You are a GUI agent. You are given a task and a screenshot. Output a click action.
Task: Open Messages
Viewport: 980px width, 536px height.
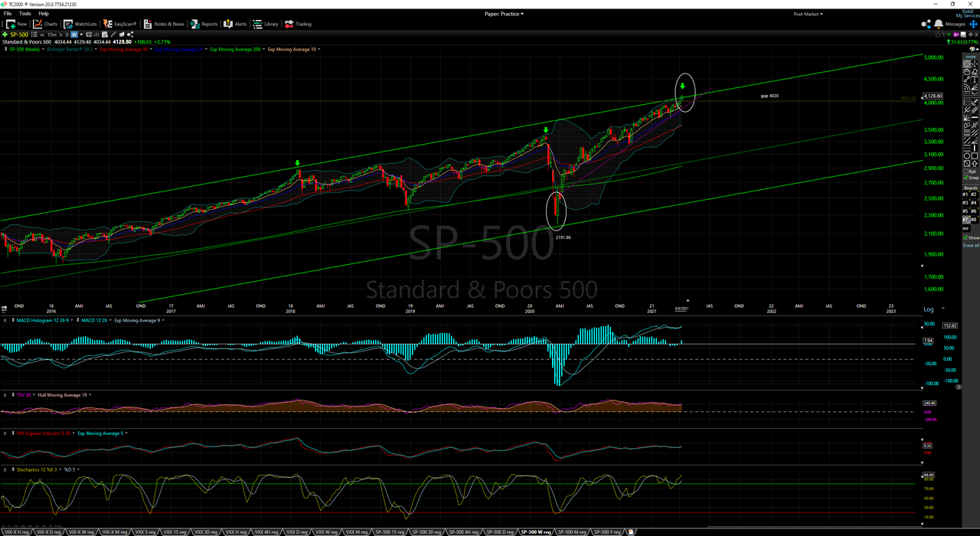pos(955,24)
